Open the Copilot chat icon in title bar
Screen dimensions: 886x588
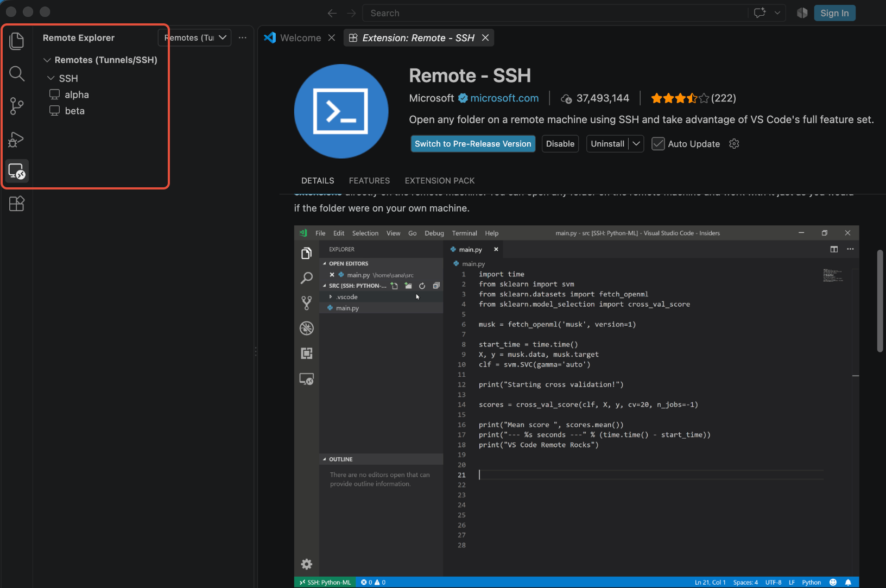pyautogui.click(x=760, y=12)
